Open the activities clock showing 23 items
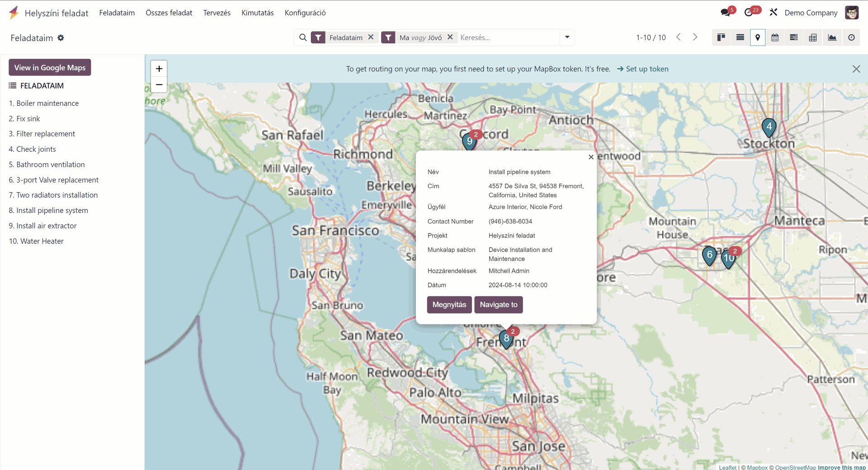Screen dimensions: 868x470 point(750,12)
